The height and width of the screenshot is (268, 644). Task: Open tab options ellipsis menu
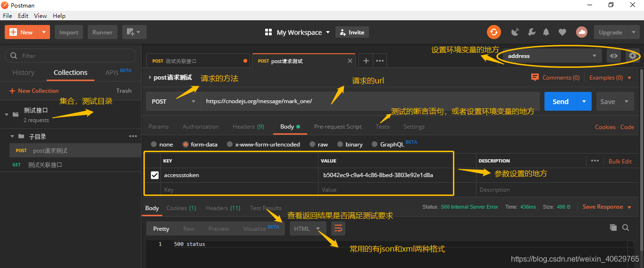380,61
